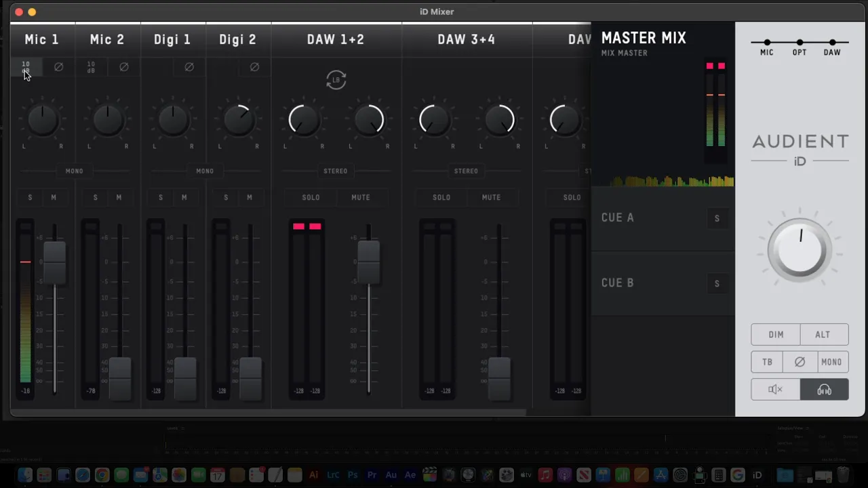Toggle the STEREO link on DAW 1+2
Viewport: 868px width, 488px height.
pos(336,171)
